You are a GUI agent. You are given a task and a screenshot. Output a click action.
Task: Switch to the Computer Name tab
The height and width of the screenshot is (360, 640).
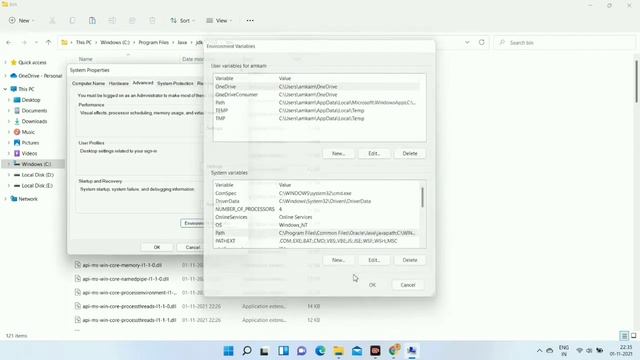89,83
